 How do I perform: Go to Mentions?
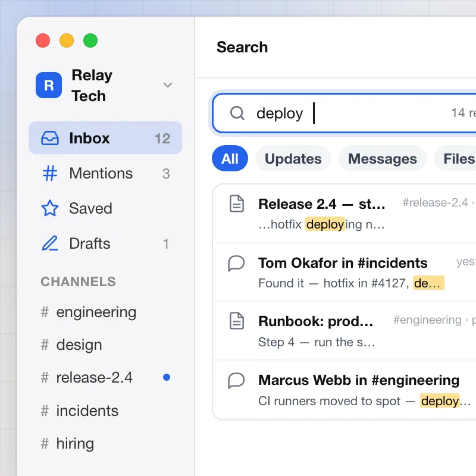(105, 173)
